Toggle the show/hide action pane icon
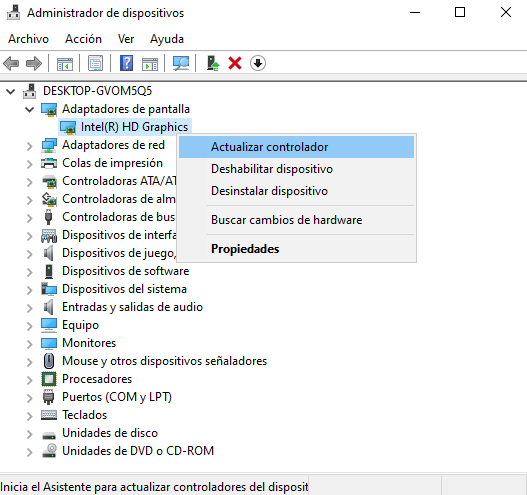 click(150, 63)
